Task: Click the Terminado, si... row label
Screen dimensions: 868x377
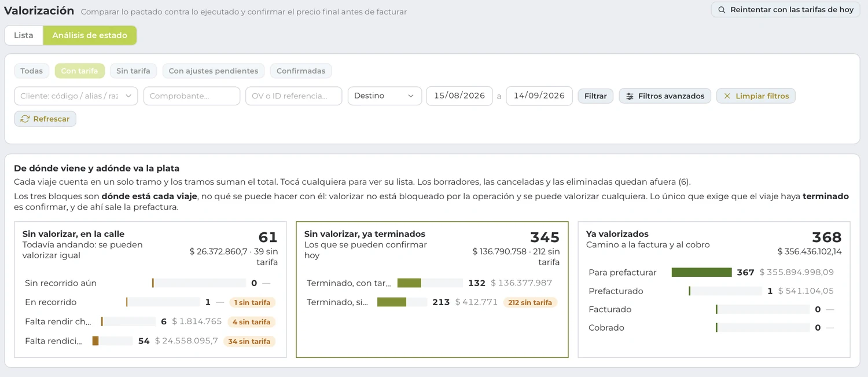Action: pos(337,302)
